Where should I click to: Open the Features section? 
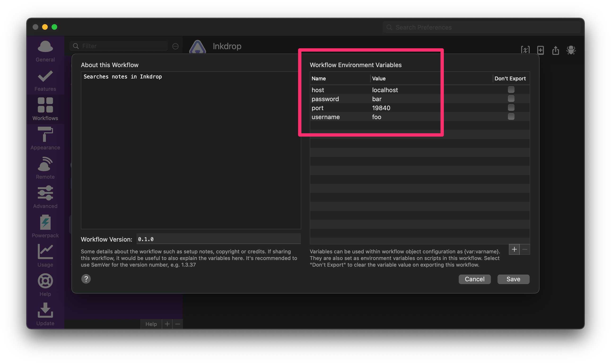45,80
